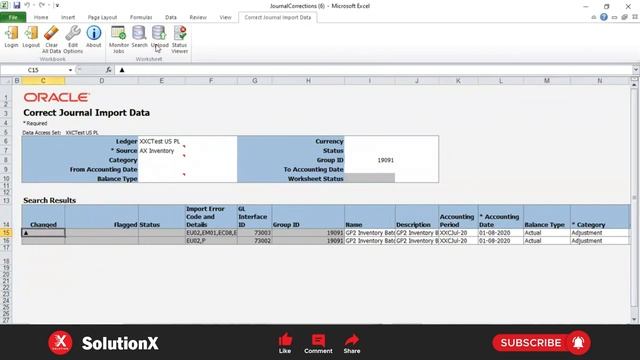Click vertical scrollbar up arrow

634,85
